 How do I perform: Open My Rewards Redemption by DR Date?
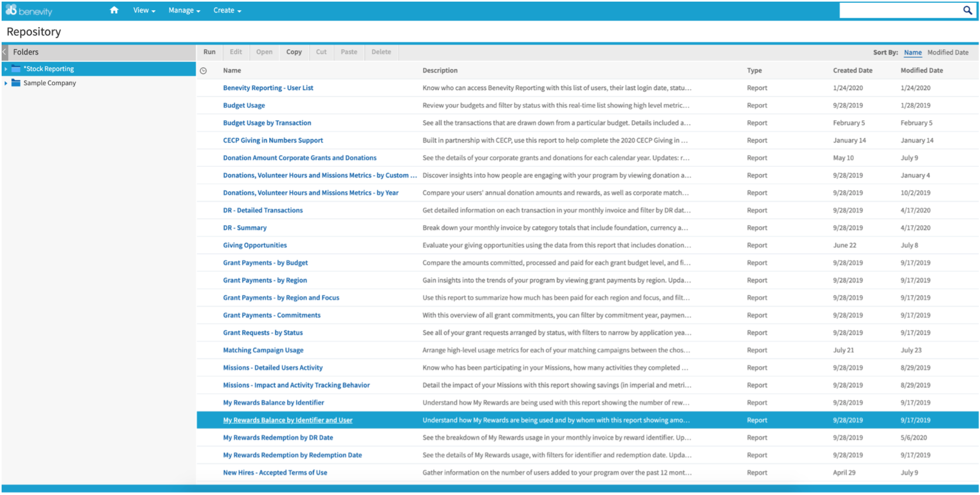pos(278,438)
